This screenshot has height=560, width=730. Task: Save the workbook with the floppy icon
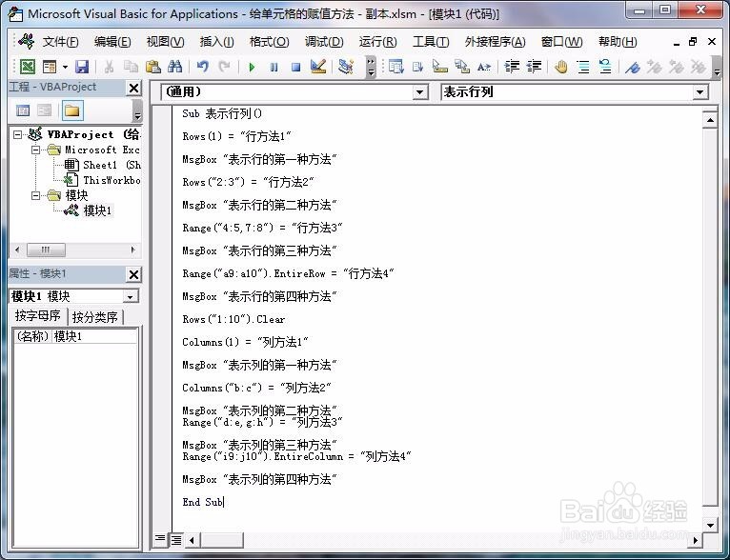82,67
